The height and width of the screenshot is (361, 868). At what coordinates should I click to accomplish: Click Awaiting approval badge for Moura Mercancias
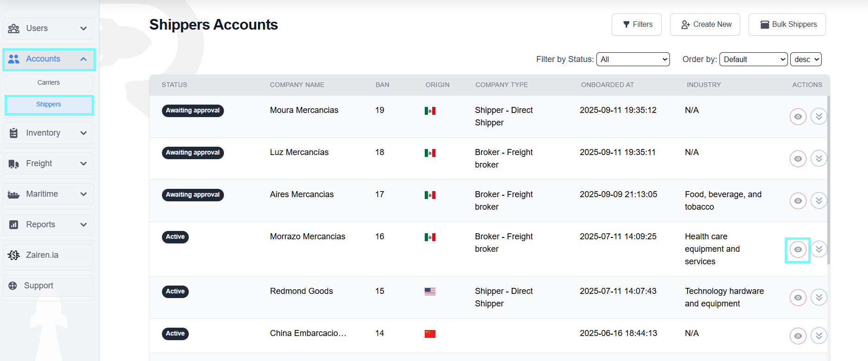pyautogui.click(x=193, y=111)
